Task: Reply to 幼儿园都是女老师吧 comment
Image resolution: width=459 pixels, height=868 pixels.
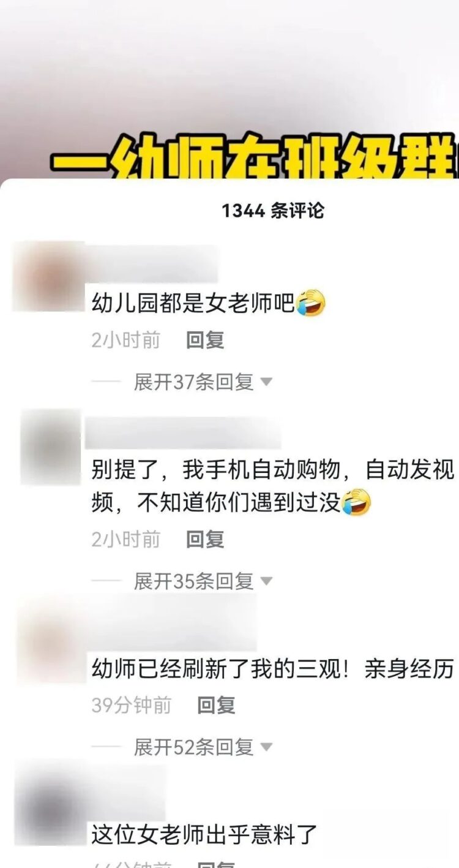Action: coord(205,340)
